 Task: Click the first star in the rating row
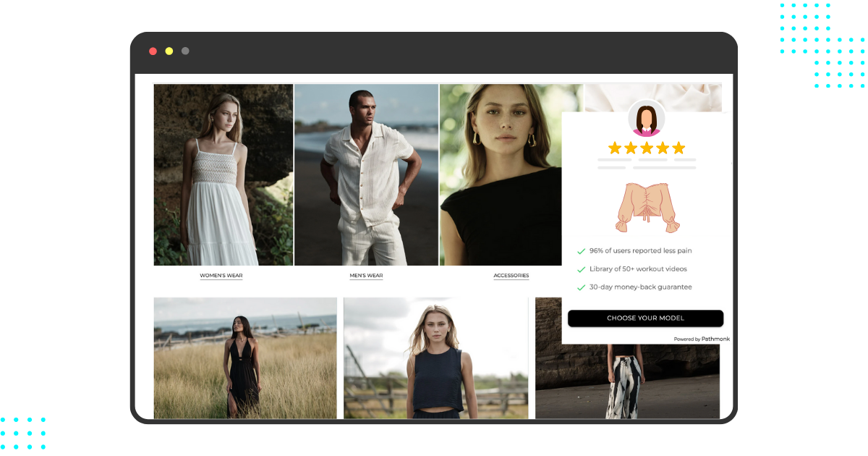click(x=613, y=148)
